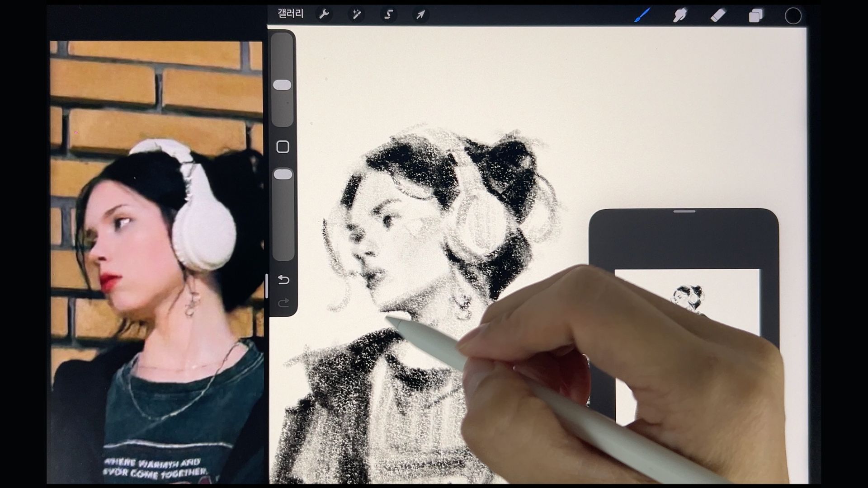Select the Eraser tool
Image resolution: width=868 pixels, height=488 pixels.
coord(718,15)
